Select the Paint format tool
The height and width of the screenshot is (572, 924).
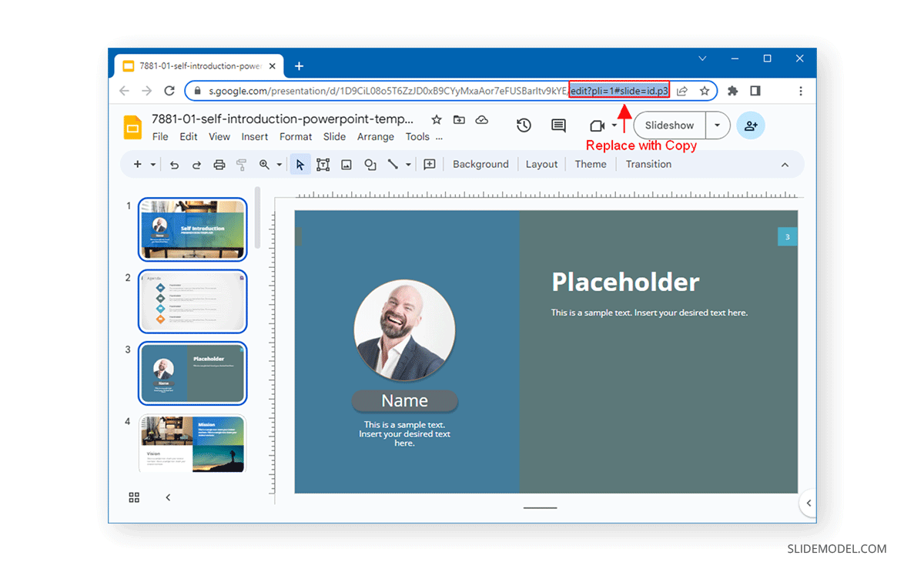click(x=241, y=164)
